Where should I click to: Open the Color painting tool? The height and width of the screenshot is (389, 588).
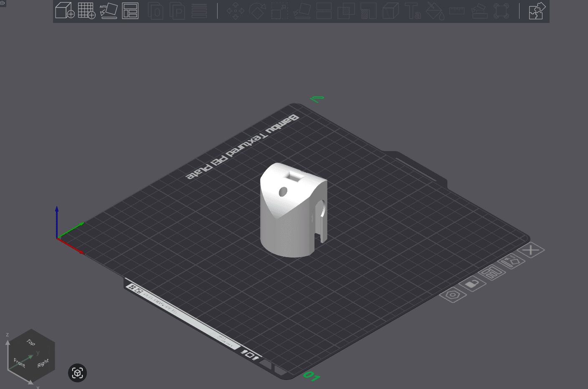435,12
